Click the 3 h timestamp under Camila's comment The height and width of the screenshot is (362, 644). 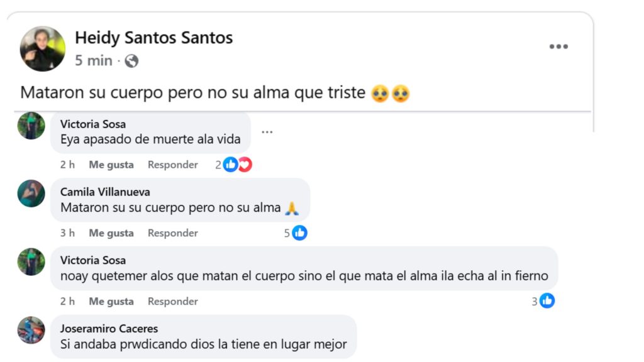point(69,233)
